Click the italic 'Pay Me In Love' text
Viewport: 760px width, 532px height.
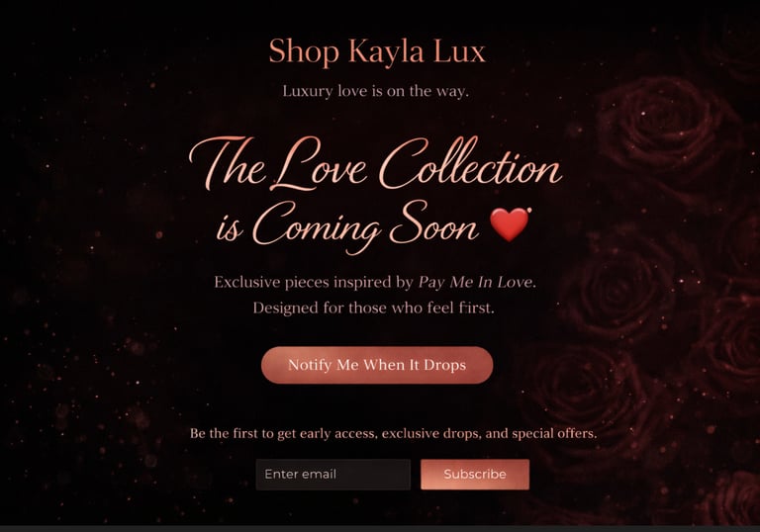475,282
